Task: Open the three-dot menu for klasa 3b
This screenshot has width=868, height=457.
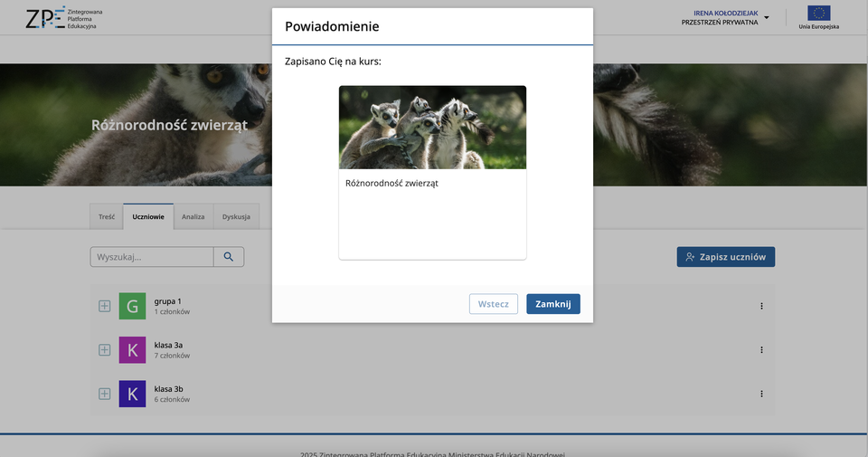Action: tap(761, 394)
